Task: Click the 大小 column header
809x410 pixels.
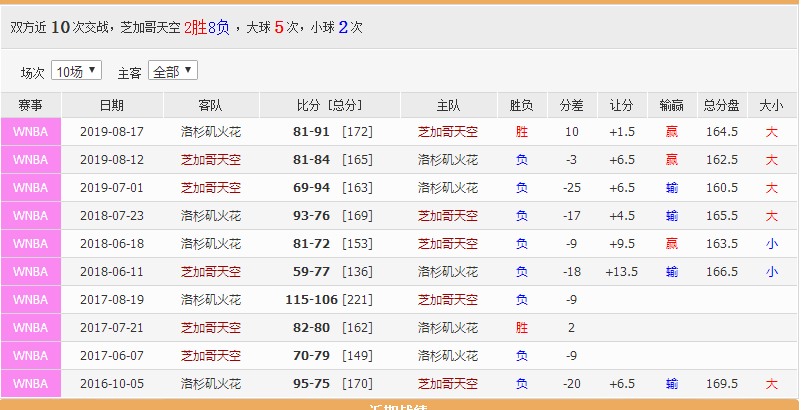Action: point(772,105)
